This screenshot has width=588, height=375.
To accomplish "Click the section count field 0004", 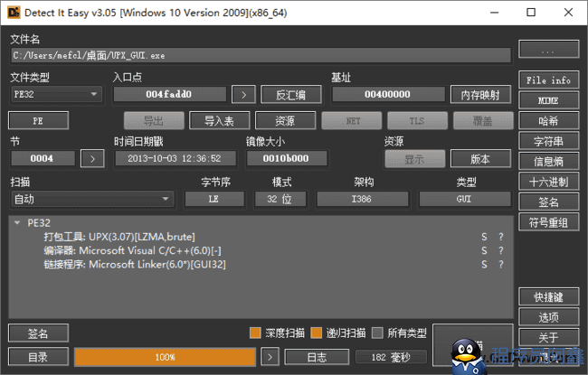I will pyautogui.click(x=43, y=158).
